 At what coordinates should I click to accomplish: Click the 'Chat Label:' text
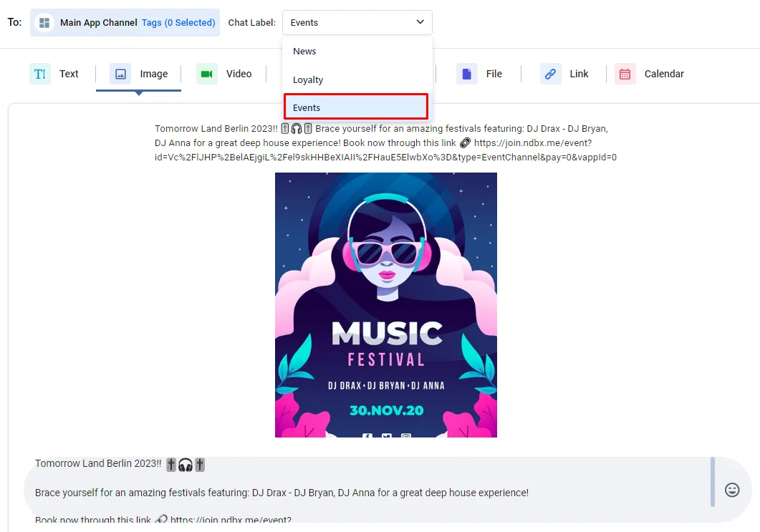(x=251, y=23)
